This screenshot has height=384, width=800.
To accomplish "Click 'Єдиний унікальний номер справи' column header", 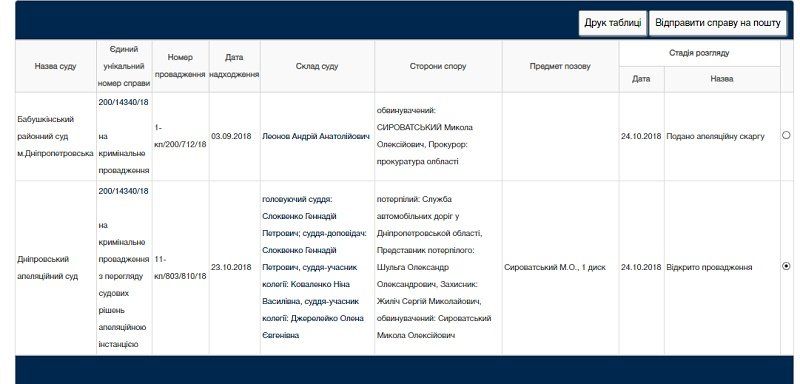I will pos(124,66).
